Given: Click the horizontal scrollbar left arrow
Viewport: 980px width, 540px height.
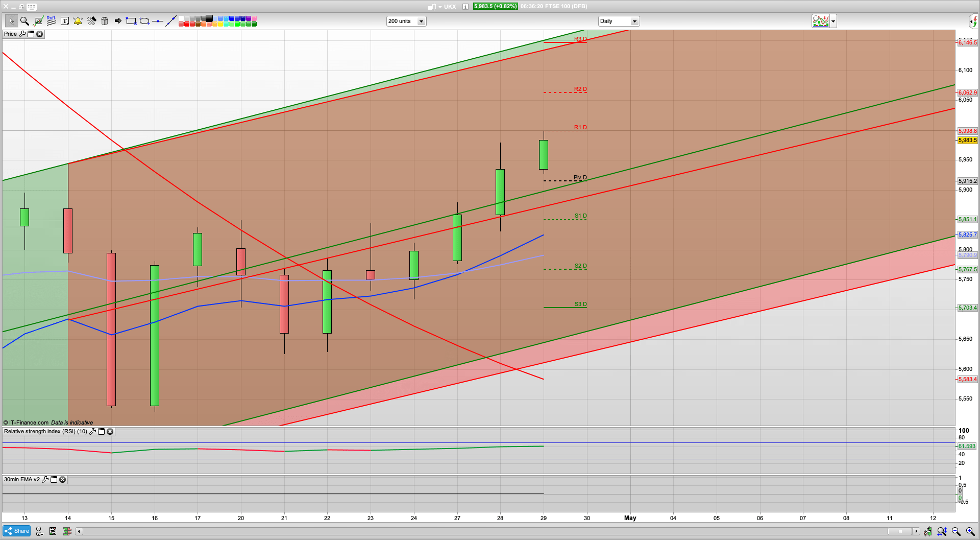Looking at the screenshot, I should (x=79, y=531).
